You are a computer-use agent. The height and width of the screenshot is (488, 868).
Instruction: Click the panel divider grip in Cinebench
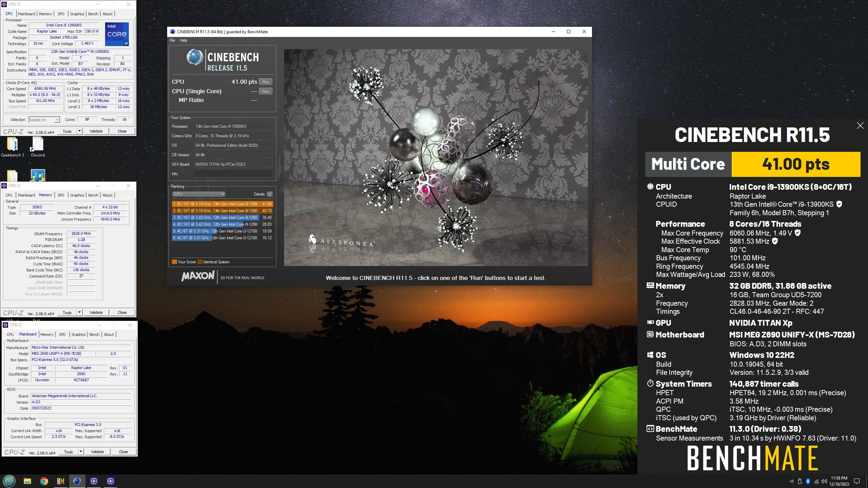[279, 164]
